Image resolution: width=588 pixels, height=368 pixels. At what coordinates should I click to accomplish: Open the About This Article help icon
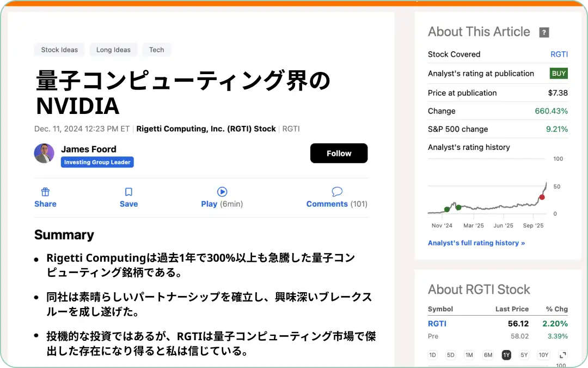click(x=544, y=32)
